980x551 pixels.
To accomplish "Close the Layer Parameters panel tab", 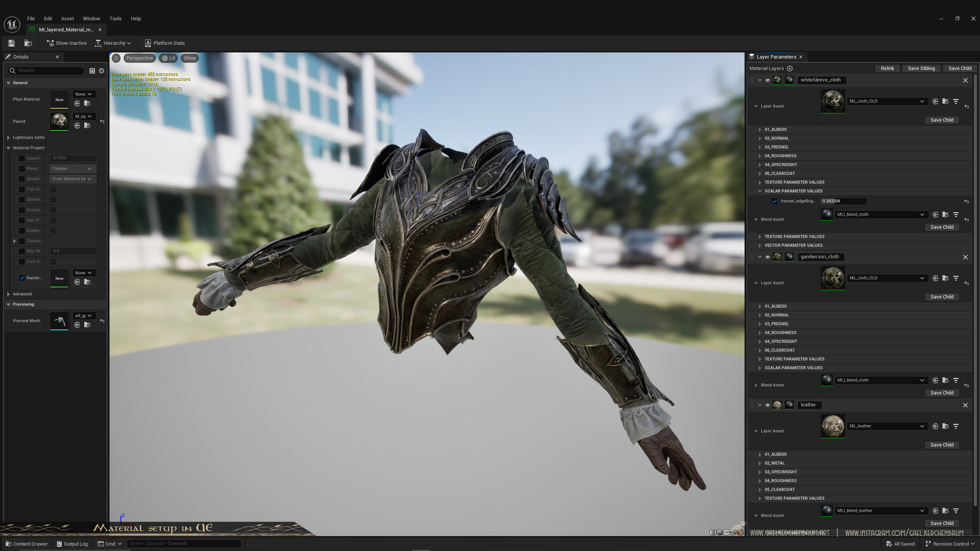I will 800,57.
